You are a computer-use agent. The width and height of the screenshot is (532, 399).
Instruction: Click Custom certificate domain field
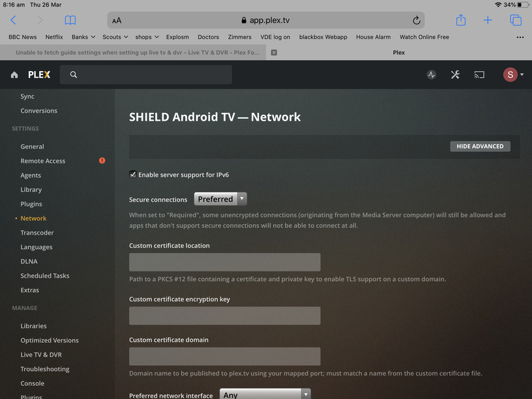(225, 356)
